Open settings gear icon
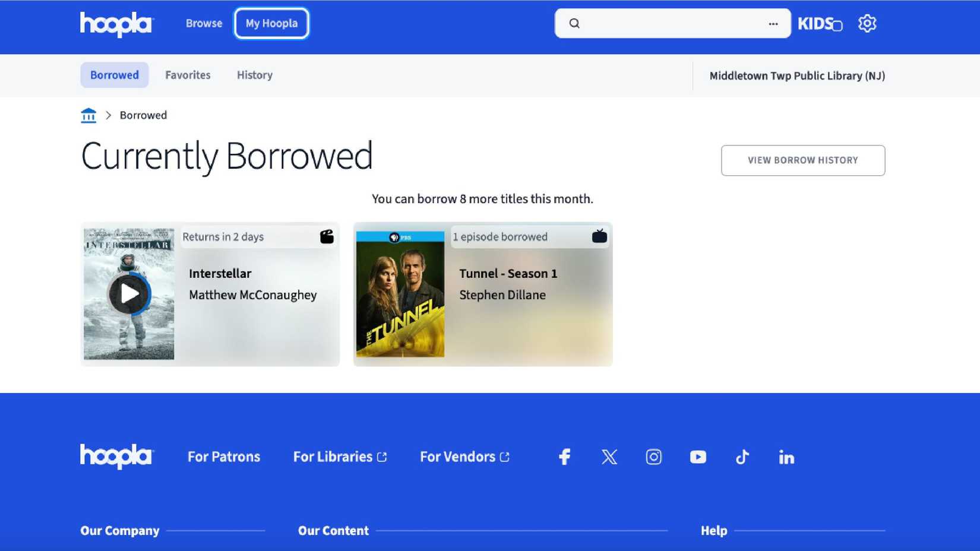The image size is (980, 551). [867, 24]
